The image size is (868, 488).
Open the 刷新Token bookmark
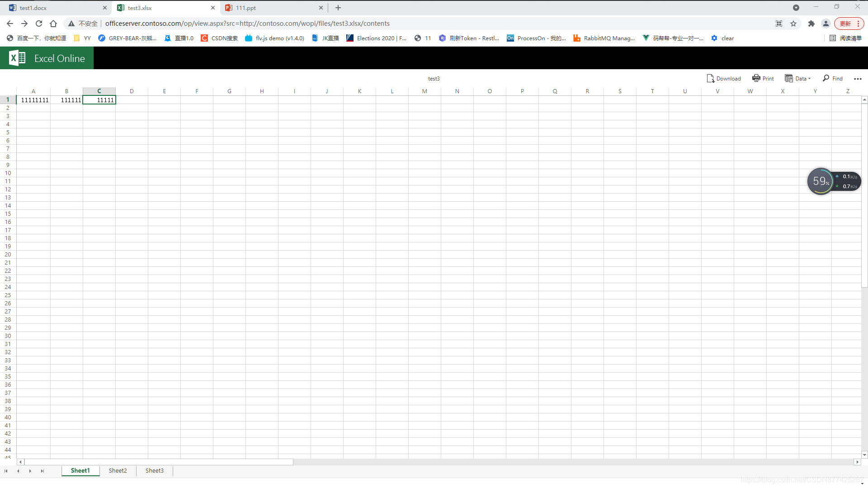point(469,38)
